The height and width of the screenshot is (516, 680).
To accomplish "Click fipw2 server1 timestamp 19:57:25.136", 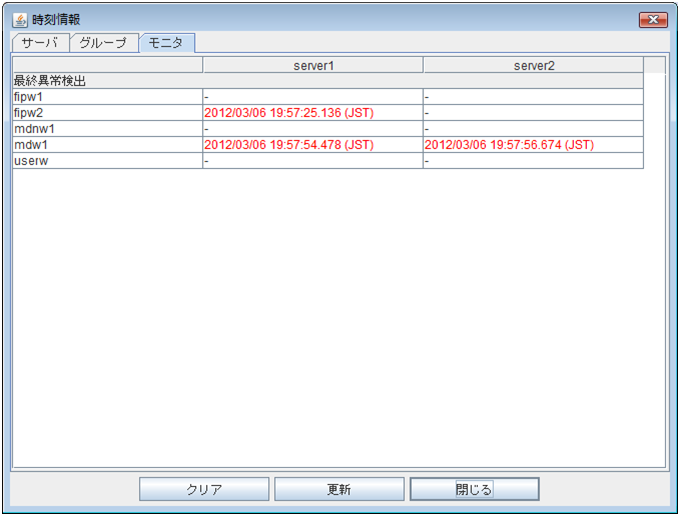I will (288, 113).
